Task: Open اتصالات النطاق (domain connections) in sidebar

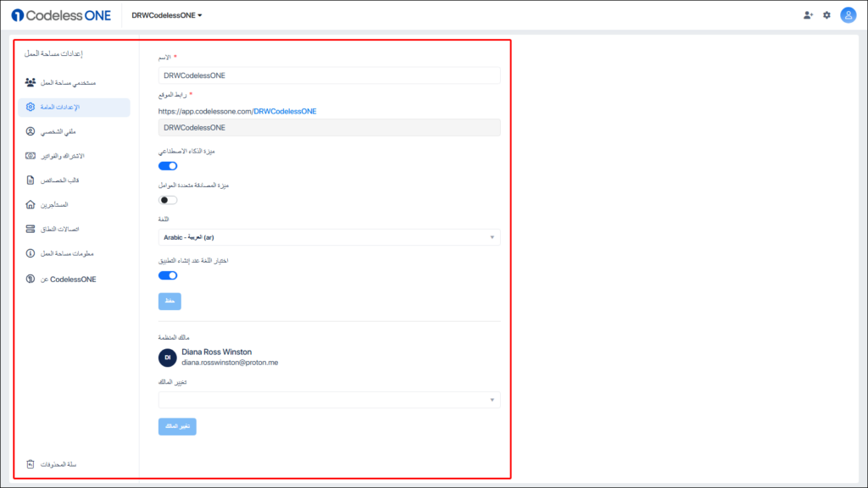Action: [75, 229]
